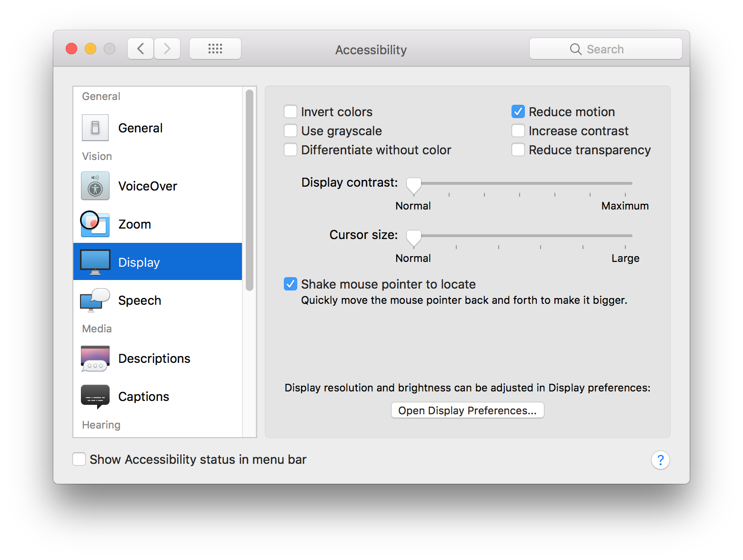Open the General accessibility pane icon
The width and height of the screenshot is (743, 560).
pyautogui.click(x=95, y=128)
